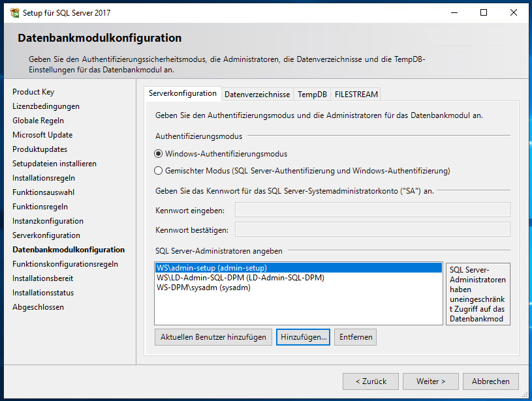Cancel setup with Abbrechen button
Viewport: 532px width, 401px height.
(x=491, y=381)
